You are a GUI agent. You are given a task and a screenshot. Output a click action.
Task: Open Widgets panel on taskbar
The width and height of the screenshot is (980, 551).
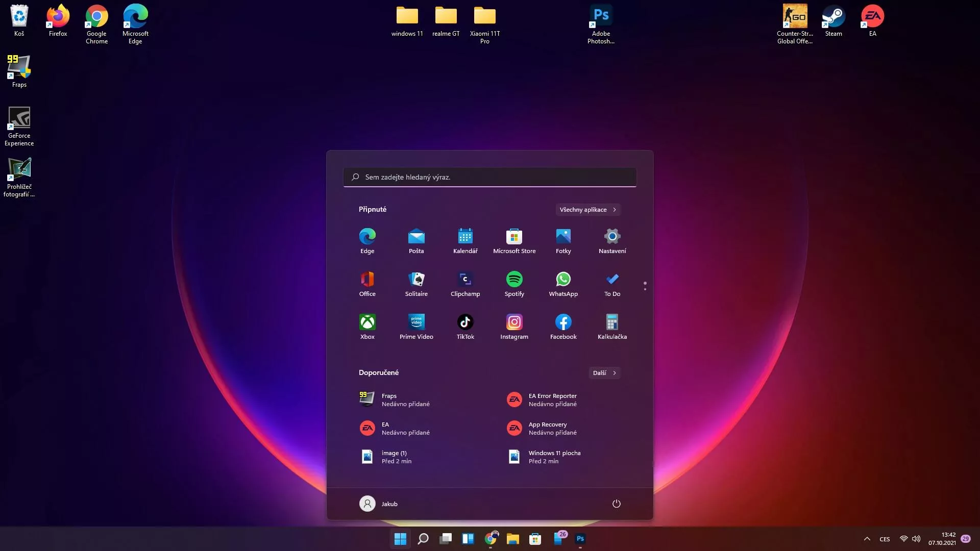[468, 539]
